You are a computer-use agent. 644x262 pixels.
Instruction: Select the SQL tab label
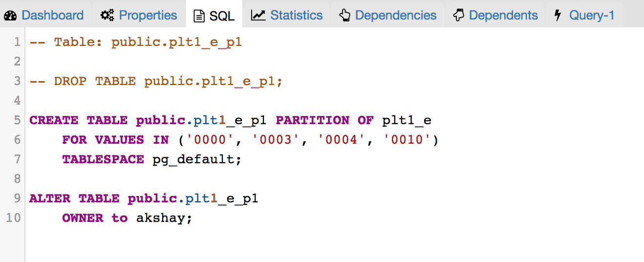tap(222, 16)
